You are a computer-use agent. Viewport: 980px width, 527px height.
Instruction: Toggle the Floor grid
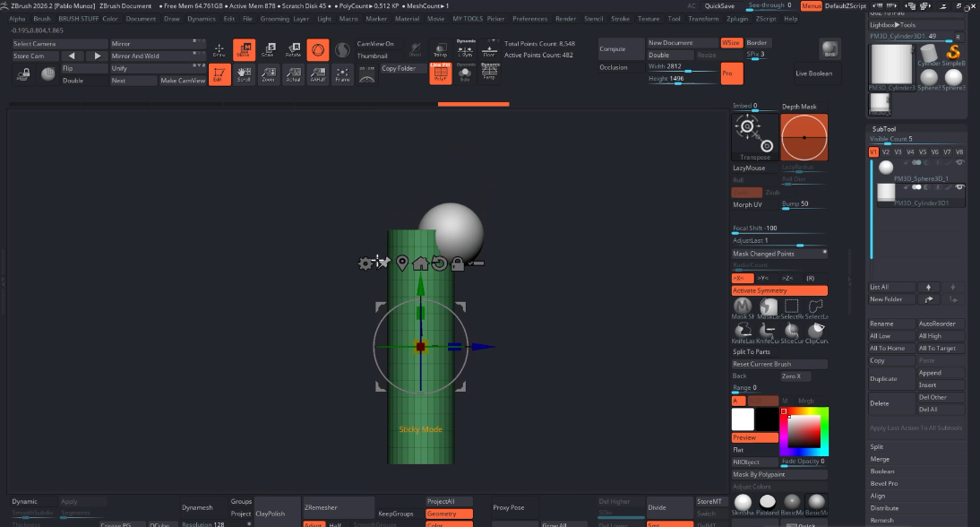coord(489,48)
